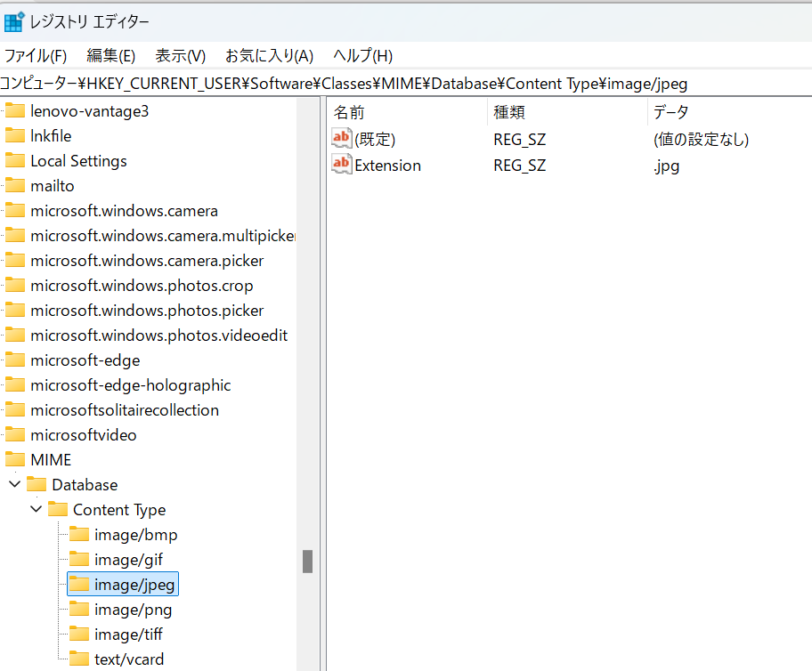Open the 編集(E) menu
The image size is (812, 671).
(x=110, y=55)
